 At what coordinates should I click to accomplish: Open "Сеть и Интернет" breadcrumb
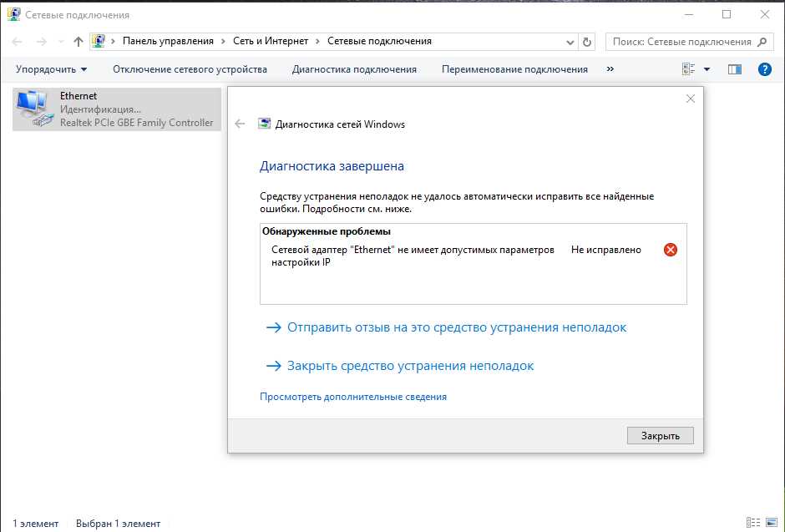coord(271,41)
